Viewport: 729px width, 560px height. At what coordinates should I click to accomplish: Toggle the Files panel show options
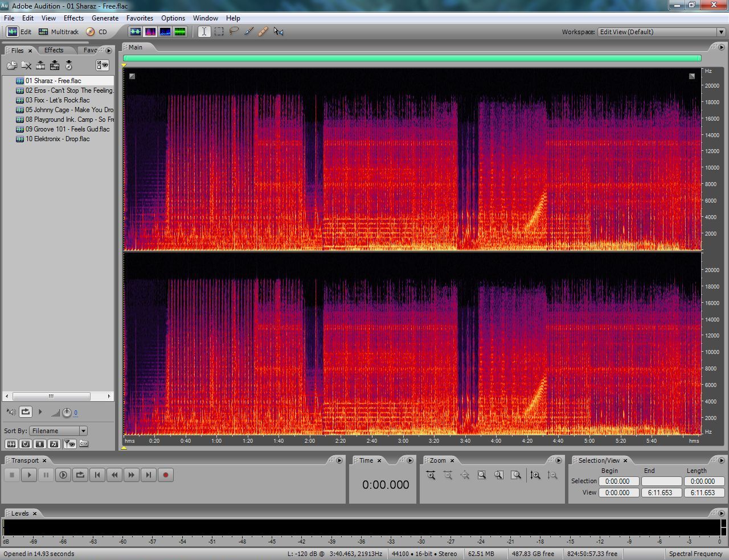pos(103,65)
